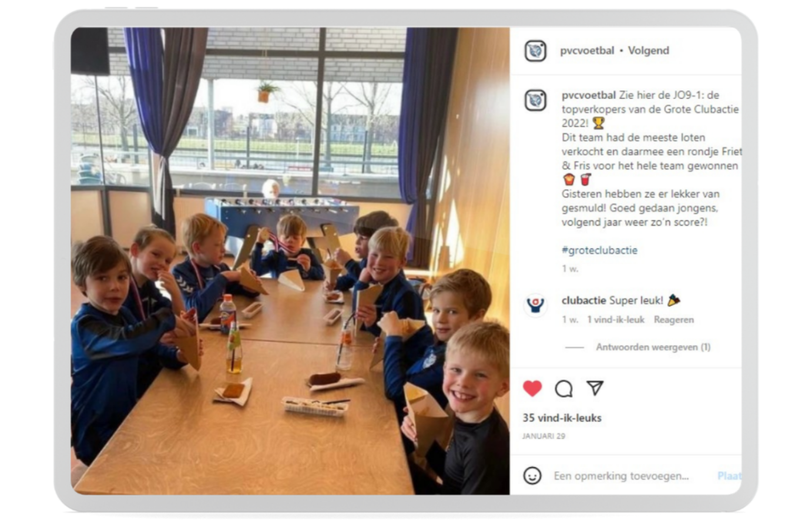Click pvcvoetbal avatar beside the caption
Image resolution: width=812 pixels, height=520 pixels.
coord(535,100)
